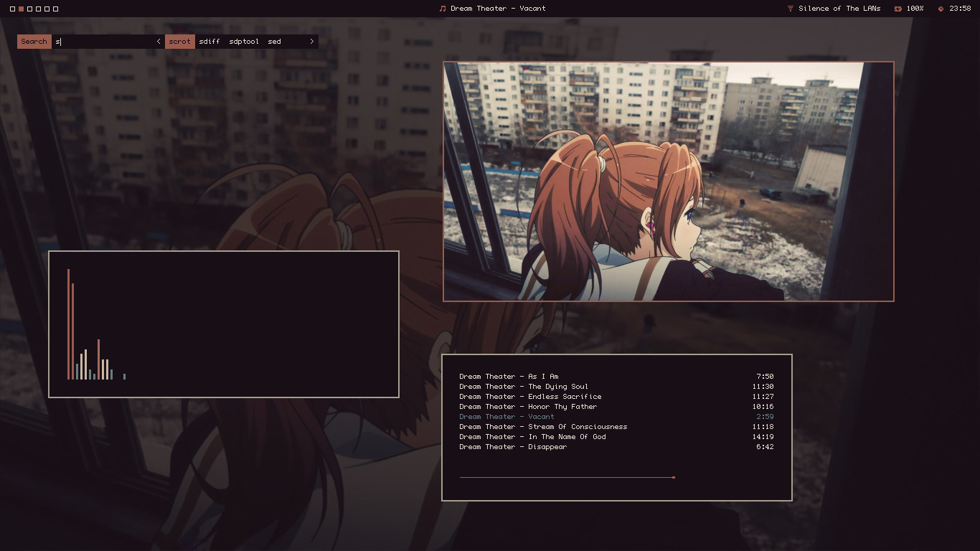Screen dimensions: 980x551
Task: Switch to the fourth workspace square
Action: pyautogui.click(x=38, y=9)
